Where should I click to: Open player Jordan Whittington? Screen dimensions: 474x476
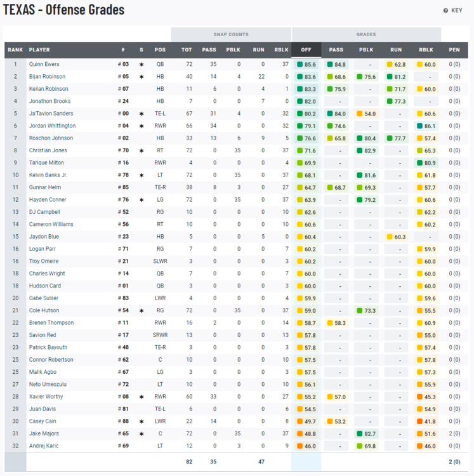52,126
